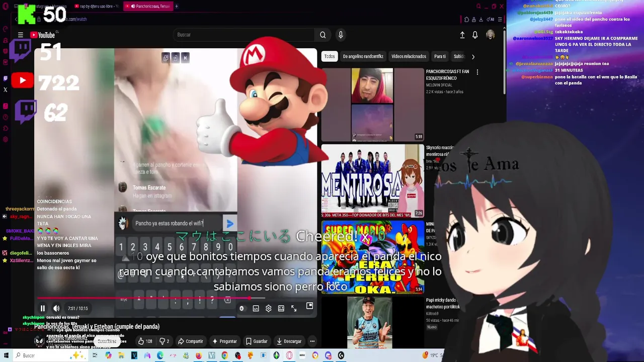Image resolution: width=644 pixels, height=362 pixels.
Task: Open the channel avatar below the video
Action: coord(39,341)
